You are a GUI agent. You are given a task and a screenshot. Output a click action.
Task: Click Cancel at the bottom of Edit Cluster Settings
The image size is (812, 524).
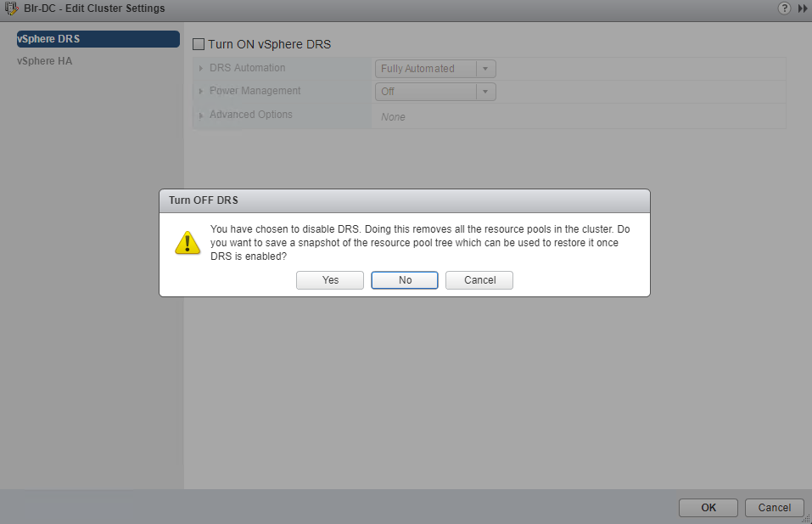pos(774,507)
